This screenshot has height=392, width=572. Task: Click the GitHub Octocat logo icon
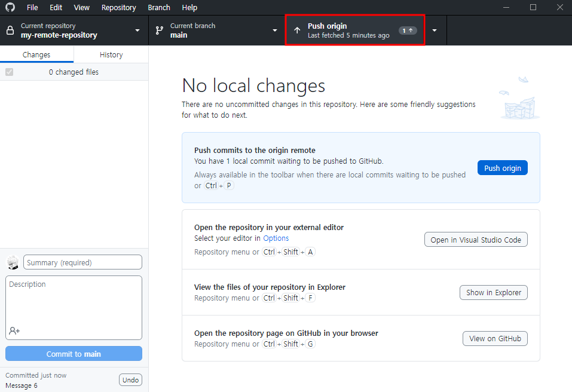click(x=10, y=7)
